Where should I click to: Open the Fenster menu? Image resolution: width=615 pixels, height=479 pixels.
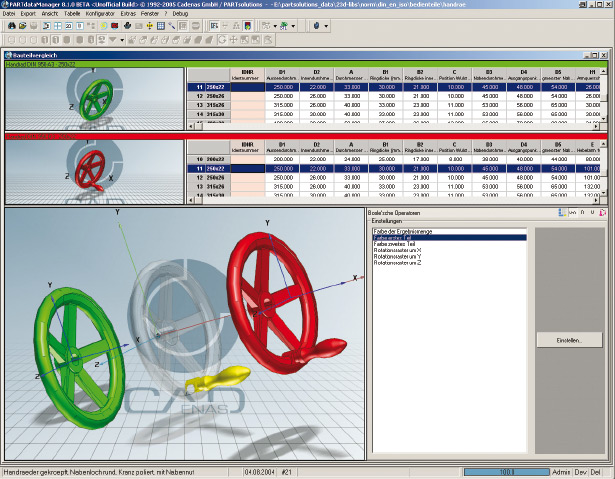pyautogui.click(x=150, y=13)
